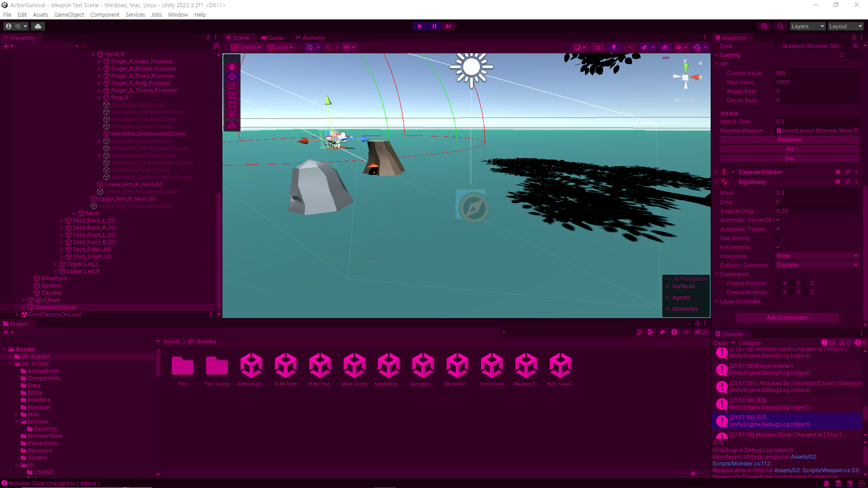Collapse the HP foldout
Screen dimensions: 868x488
(717, 64)
